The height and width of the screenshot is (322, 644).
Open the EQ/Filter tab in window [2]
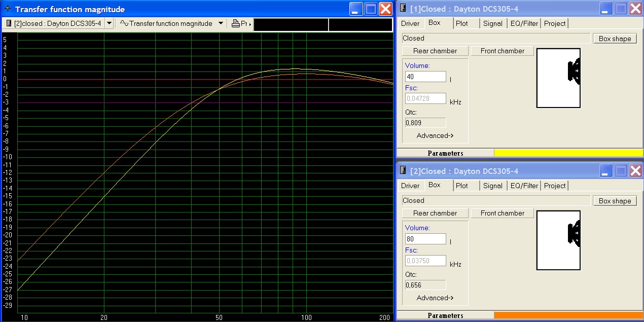click(524, 186)
